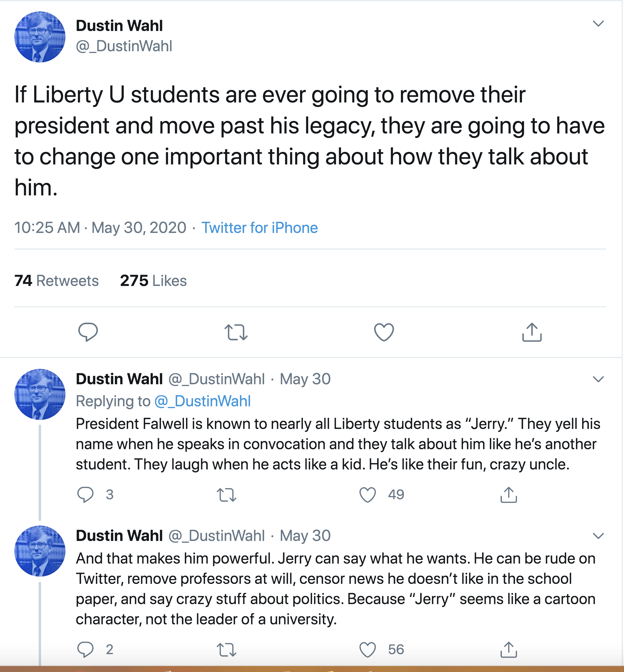Open Dustin Wahl's profile picture in main tweet
This screenshot has width=624, height=672.
coord(40,37)
